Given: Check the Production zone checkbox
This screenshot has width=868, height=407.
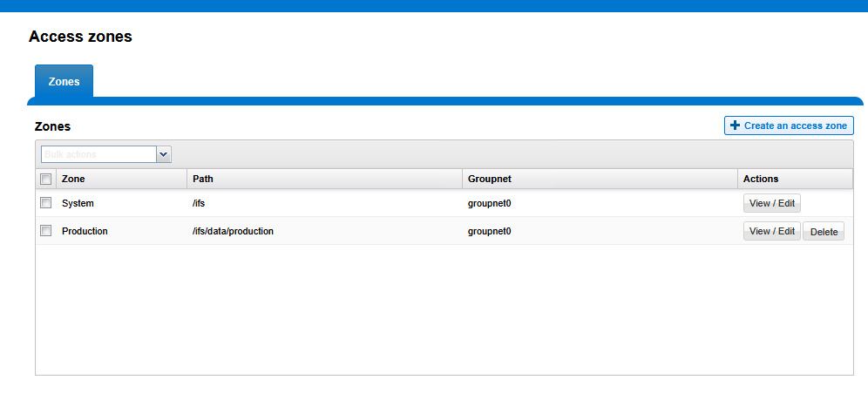Looking at the screenshot, I should click(x=46, y=231).
